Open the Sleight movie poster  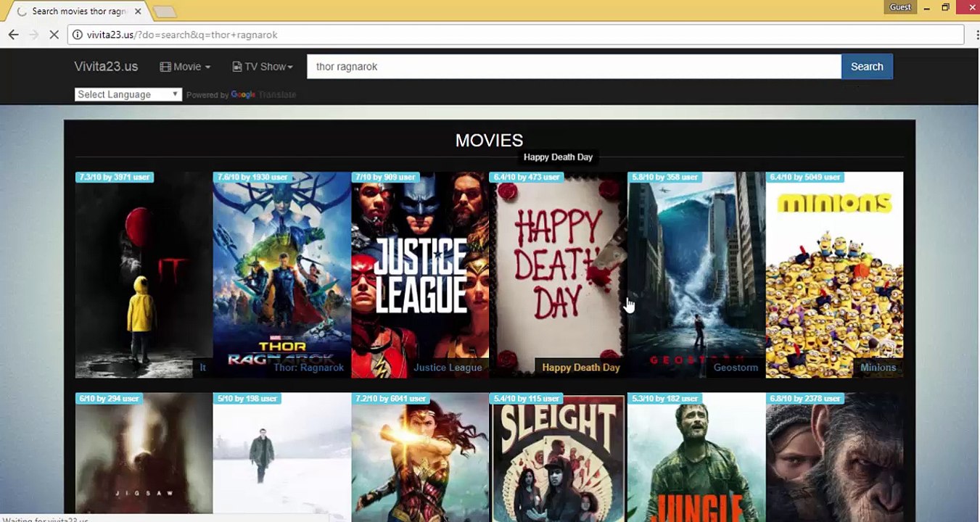coord(558,457)
